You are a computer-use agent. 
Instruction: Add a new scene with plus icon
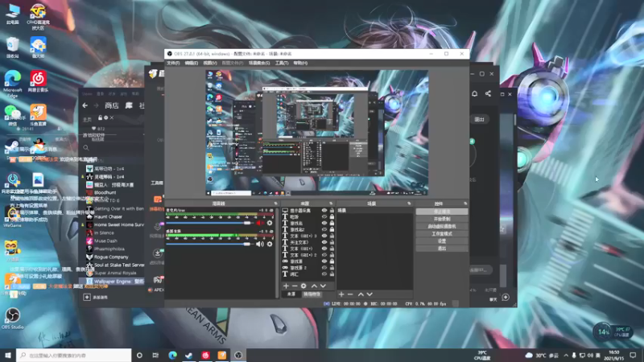[x=341, y=294]
